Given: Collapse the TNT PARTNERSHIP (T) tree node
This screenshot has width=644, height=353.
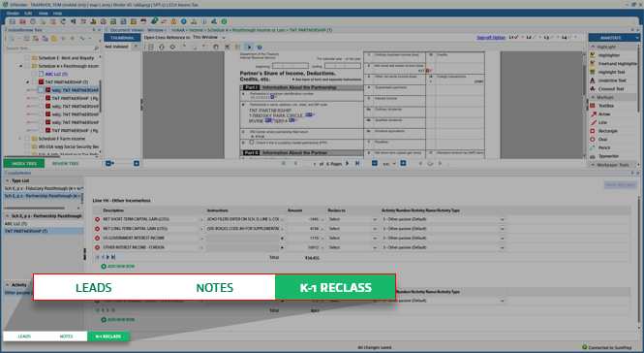Looking at the screenshot, I should [27, 82].
